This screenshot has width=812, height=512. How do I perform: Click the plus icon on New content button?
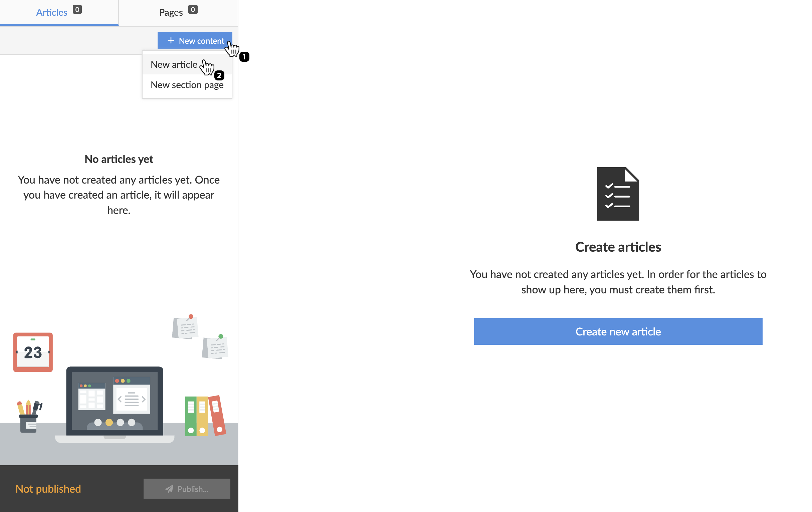(x=170, y=40)
